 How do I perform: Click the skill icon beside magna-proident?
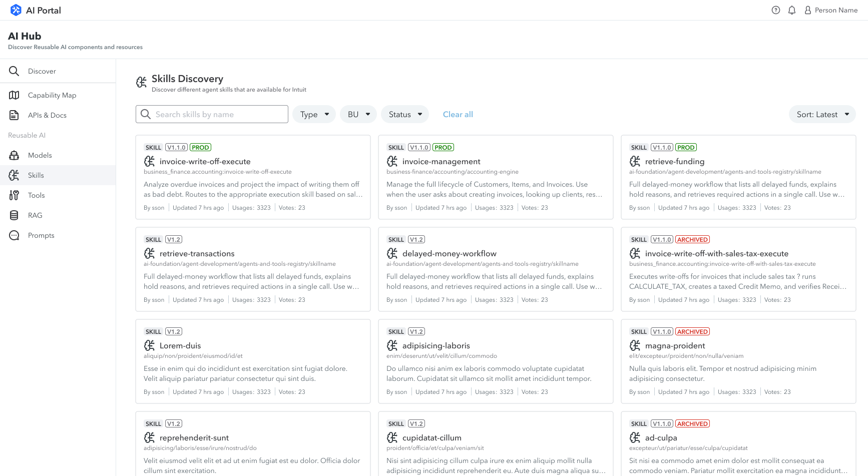click(635, 345)
